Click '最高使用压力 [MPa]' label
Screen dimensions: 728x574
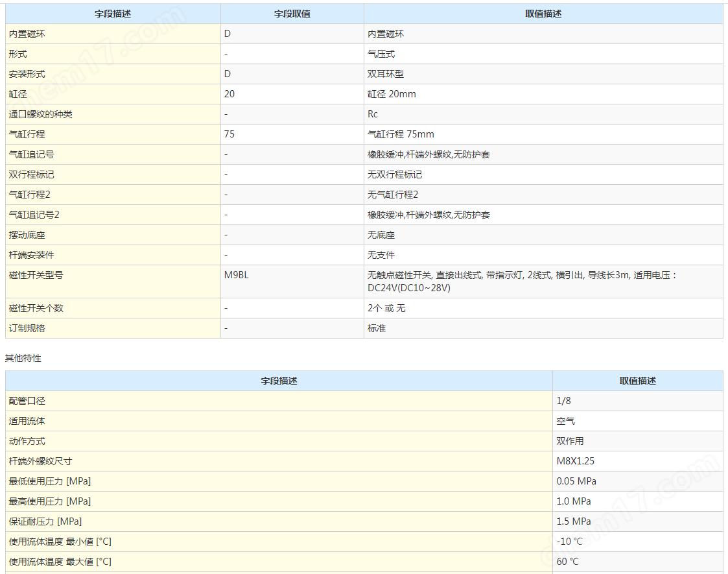coord(50,501)
